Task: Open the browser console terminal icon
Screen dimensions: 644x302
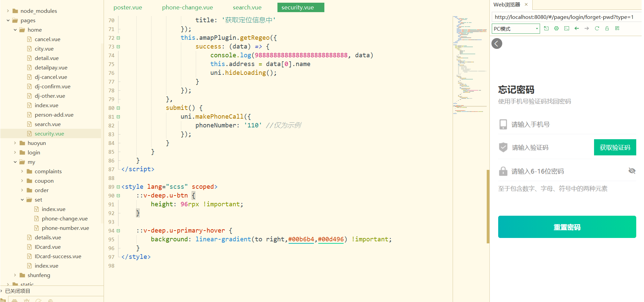Action: click(567, 29)
